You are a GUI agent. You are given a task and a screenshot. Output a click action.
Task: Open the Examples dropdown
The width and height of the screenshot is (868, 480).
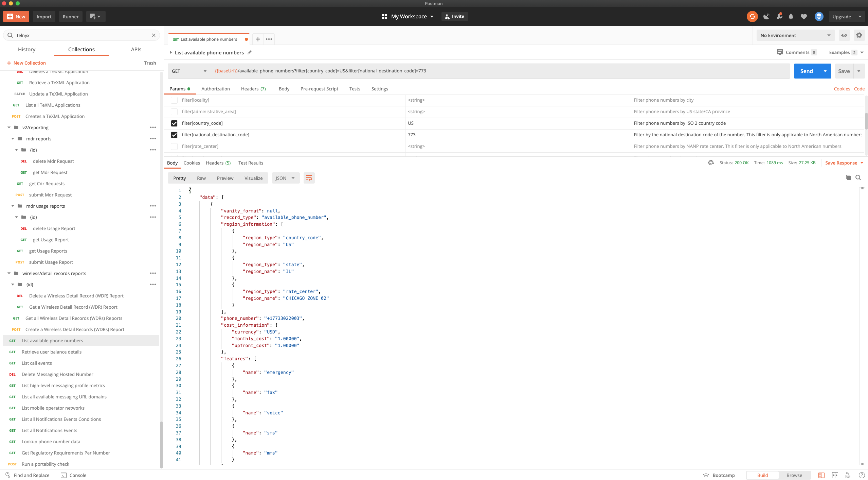pyautogui.click(x=846, y=52)
